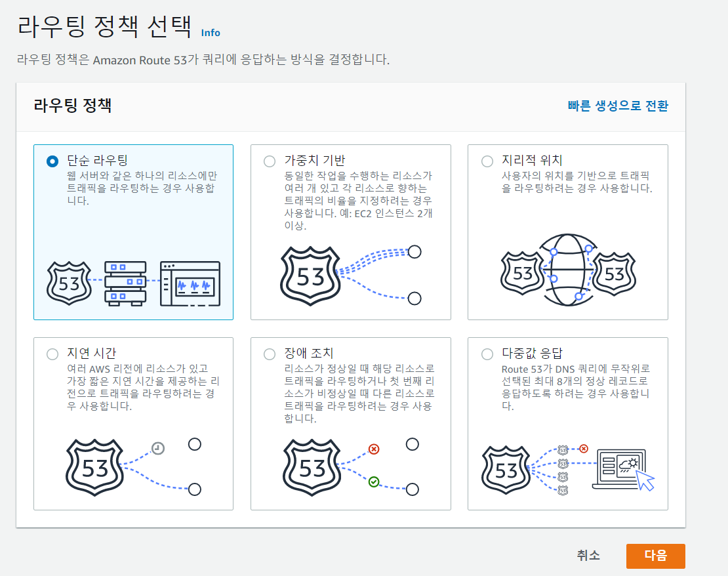This screenshot has width=728, height=576.
Task: Click the lower endpoint circle in 장애 조치 illustration
Action: tap(412, 489)
